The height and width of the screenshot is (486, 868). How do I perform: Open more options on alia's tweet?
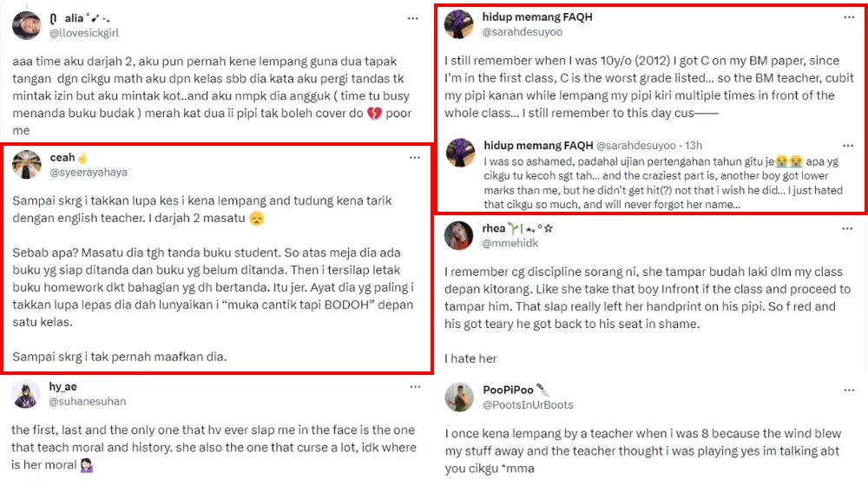point(413,16)
